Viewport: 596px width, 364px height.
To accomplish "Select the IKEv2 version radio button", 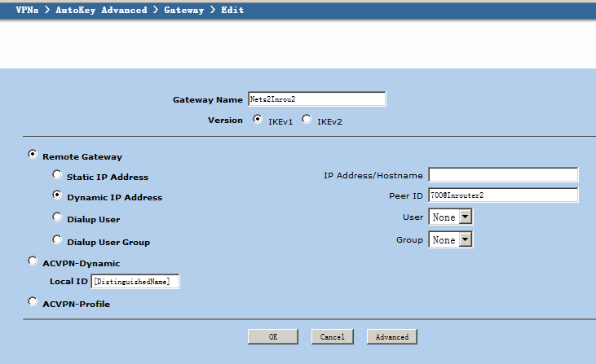I will tap(307, 120).
